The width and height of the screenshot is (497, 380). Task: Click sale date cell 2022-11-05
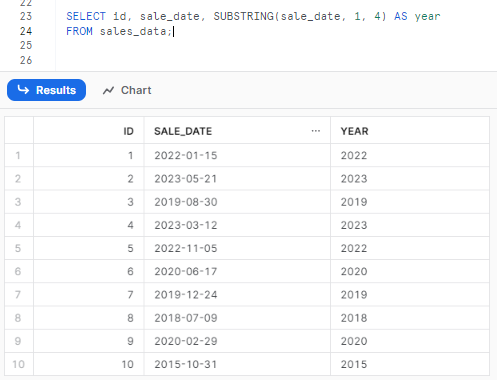pyautogui.click(x=237, y=248)
